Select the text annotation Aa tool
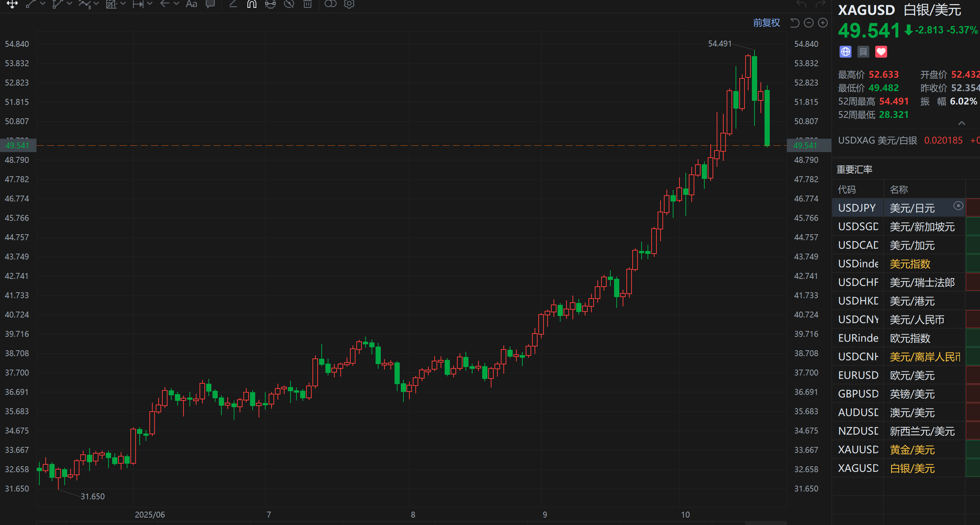The width and height of the screenshot is (980, 525). pyautogui.click(x=191, y=4)
